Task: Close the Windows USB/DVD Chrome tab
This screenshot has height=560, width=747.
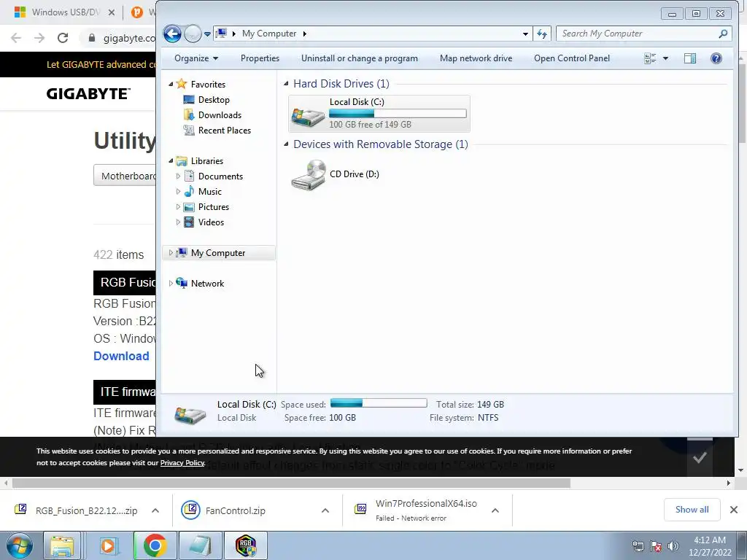Action: point(112,12)
